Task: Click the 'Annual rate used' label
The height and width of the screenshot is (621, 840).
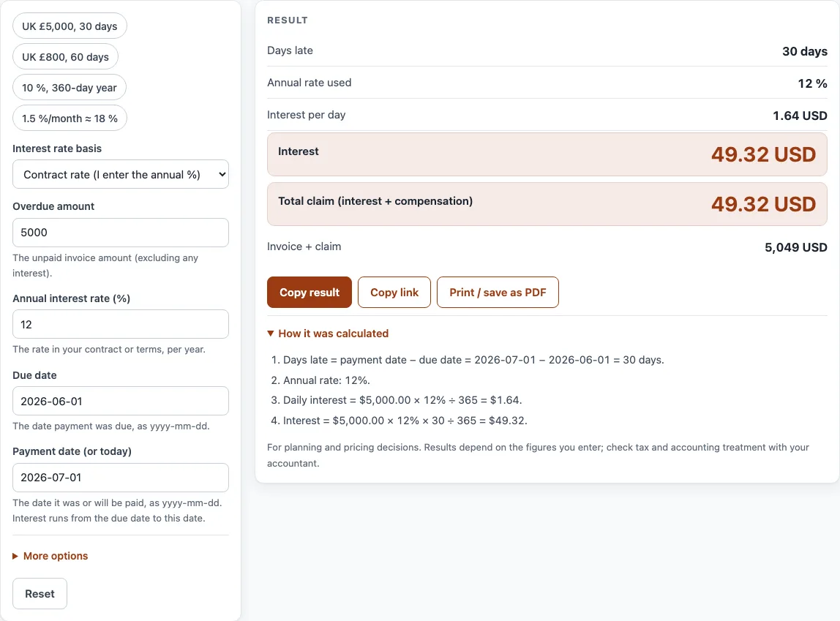Action: 309,83
